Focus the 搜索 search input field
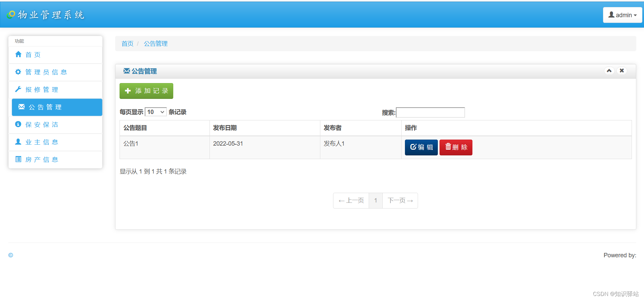 430,112
